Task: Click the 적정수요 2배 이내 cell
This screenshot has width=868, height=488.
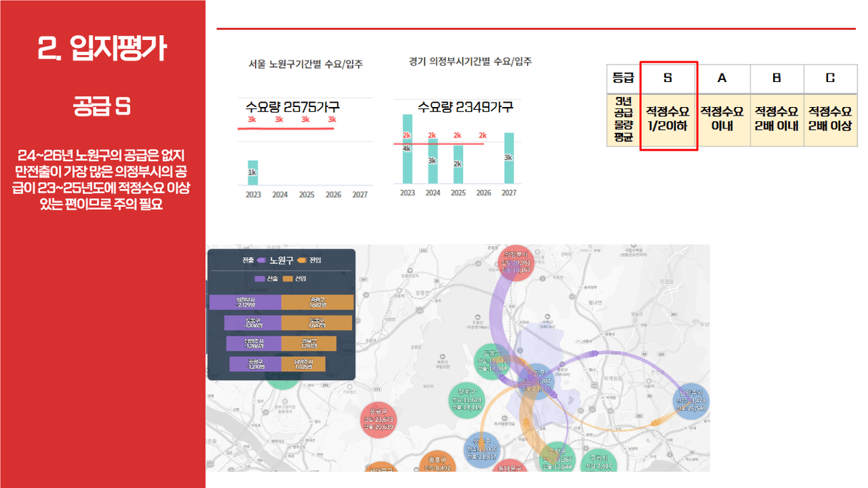Action: (777, 119)
